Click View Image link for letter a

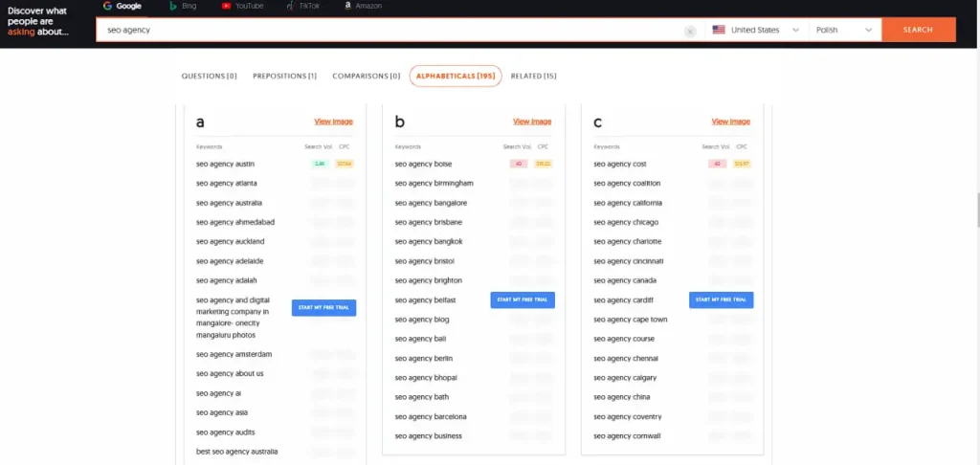tap(333, 122)
